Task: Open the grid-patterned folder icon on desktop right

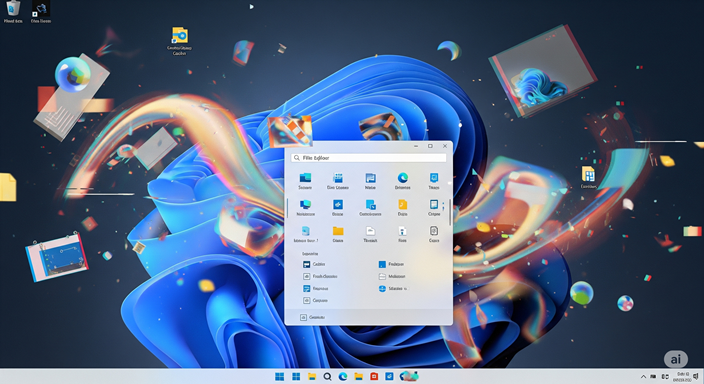Action: (x=588, y=177)
